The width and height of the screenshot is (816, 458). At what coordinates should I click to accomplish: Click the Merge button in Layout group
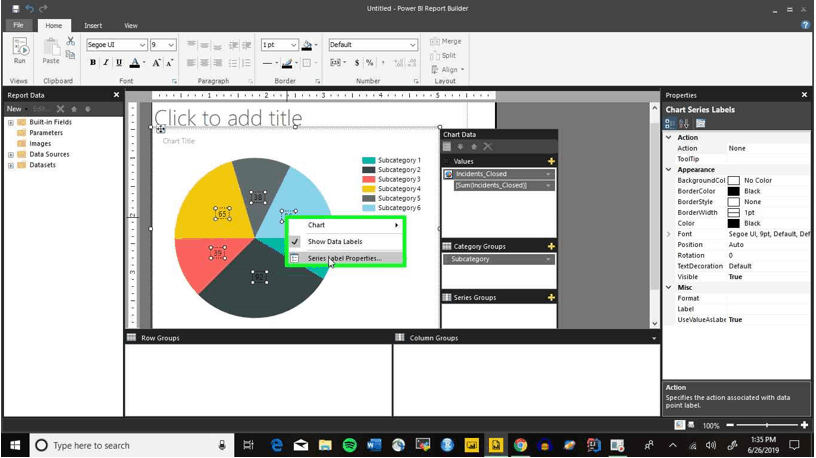445,41
